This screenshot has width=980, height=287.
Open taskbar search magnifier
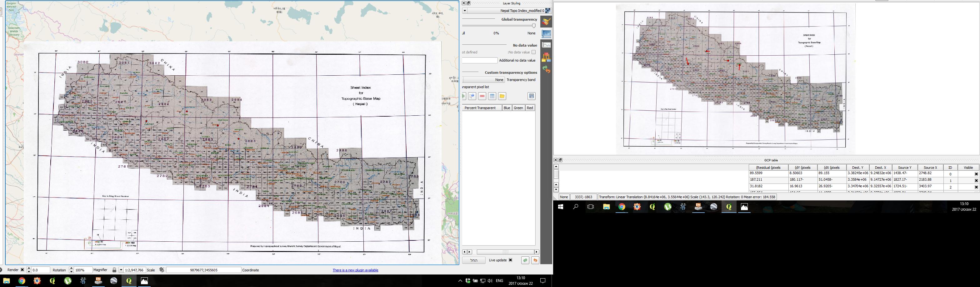pos(576,207)
